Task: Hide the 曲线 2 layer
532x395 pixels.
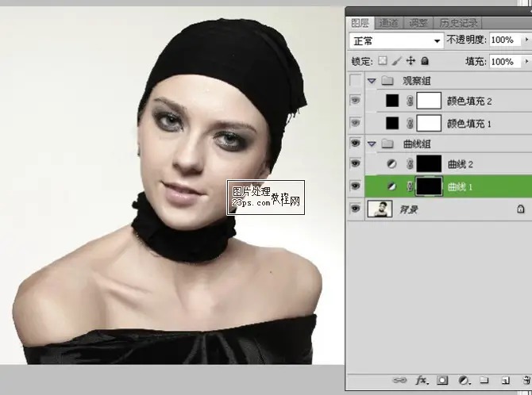Action: point(355,163)
